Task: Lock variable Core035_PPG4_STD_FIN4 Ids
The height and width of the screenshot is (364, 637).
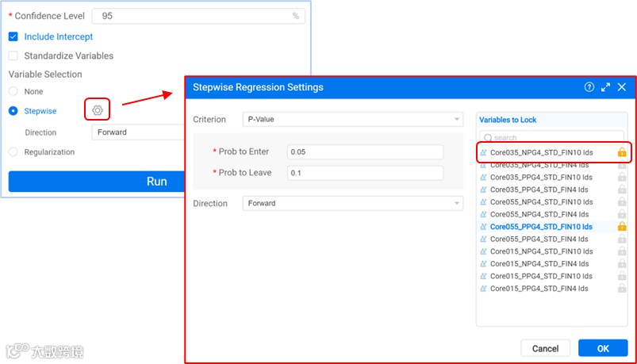Action: pos(622,190)
